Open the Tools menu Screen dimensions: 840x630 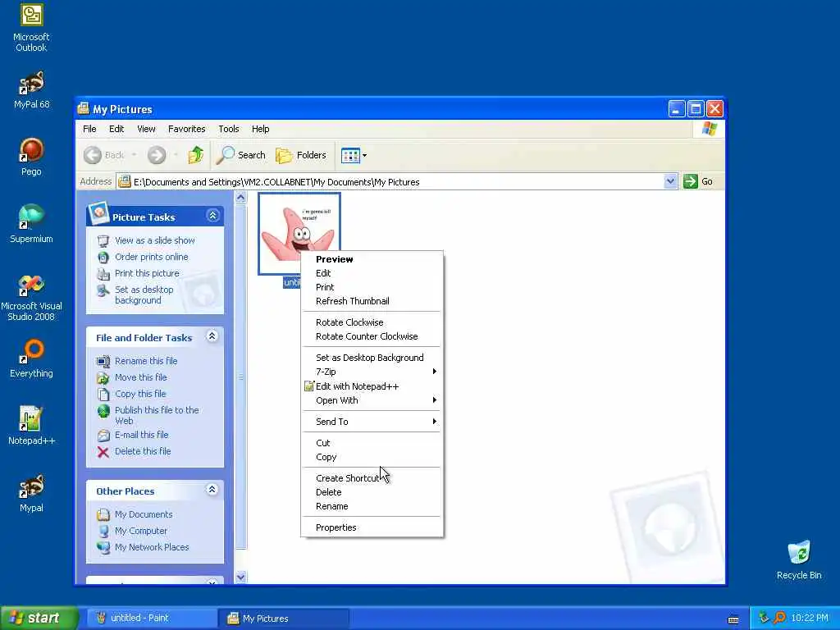pos(229,129)
